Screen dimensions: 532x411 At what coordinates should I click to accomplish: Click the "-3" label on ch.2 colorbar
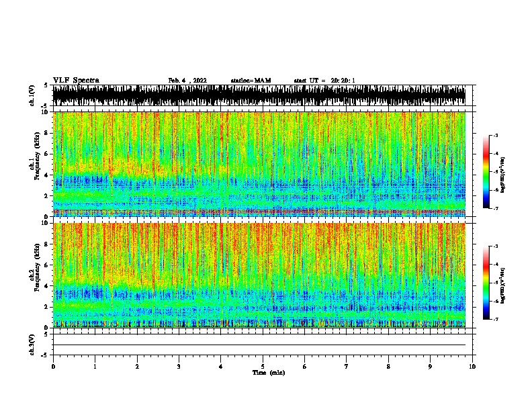coord(496,246)
